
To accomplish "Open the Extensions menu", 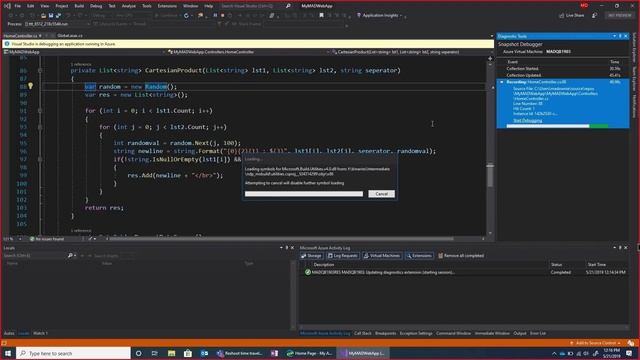I will click(x=167, y=6).
